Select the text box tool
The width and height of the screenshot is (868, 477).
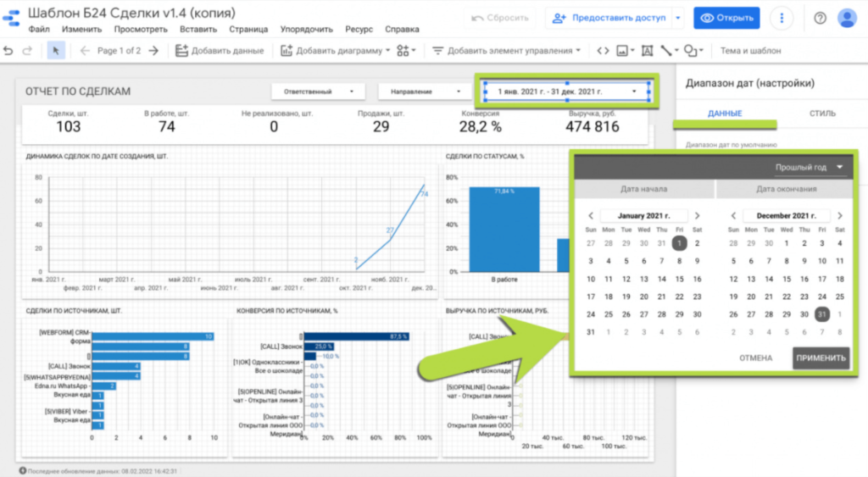pyautogui.click(x=648, y=51)
